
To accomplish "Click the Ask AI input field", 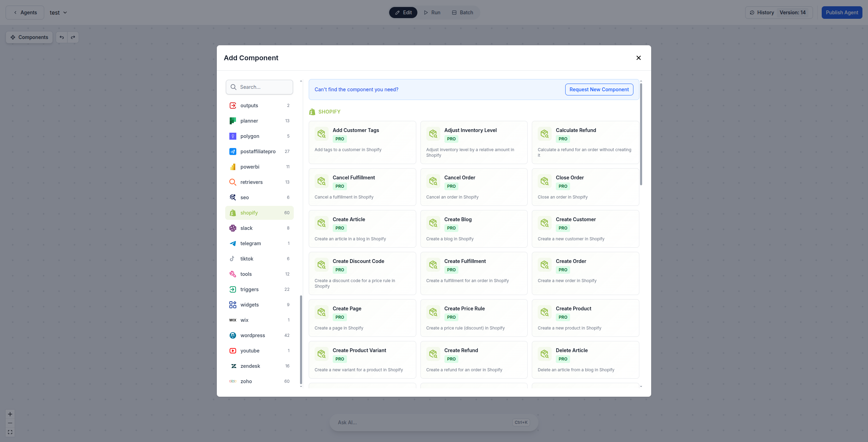I will point(418,422).
